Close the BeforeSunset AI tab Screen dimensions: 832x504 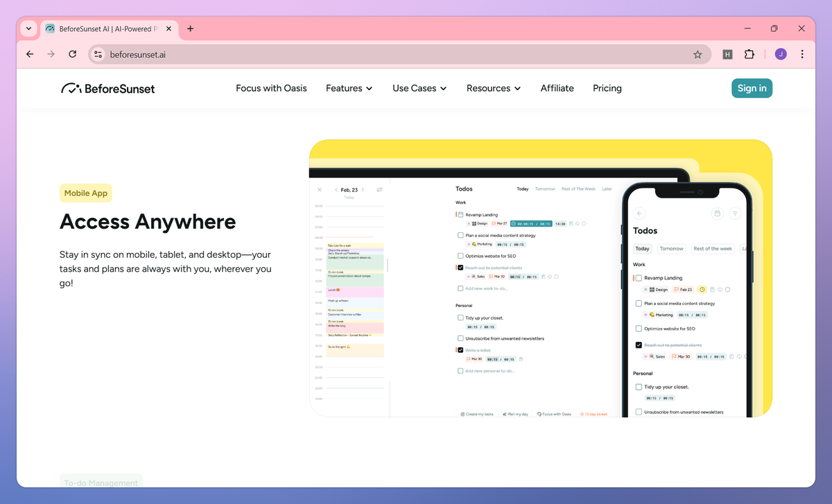168,29
